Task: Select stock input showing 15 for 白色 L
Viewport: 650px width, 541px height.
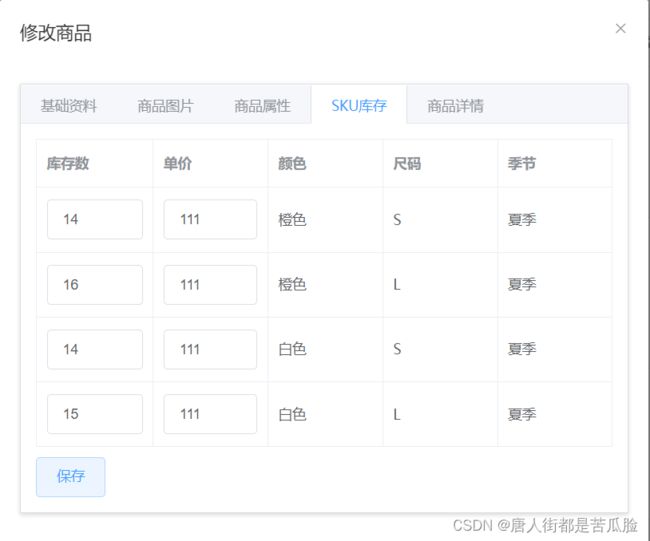Action: (95, 414)
